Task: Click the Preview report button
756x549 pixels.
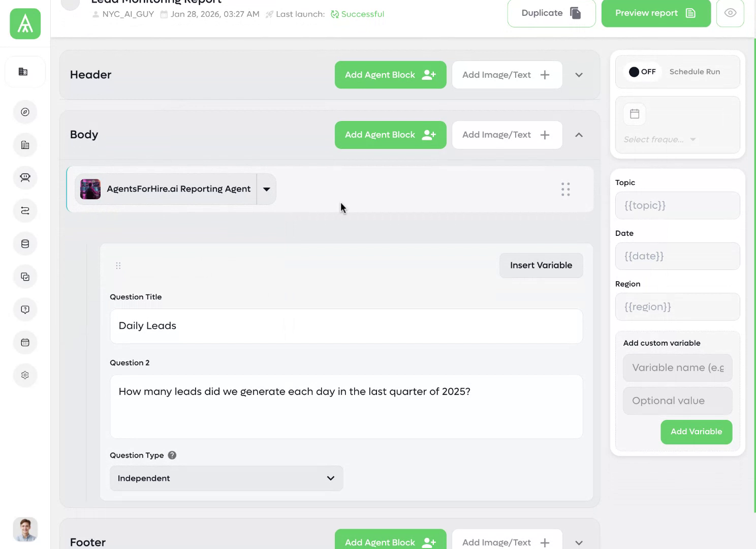Action: click(656, 13)
